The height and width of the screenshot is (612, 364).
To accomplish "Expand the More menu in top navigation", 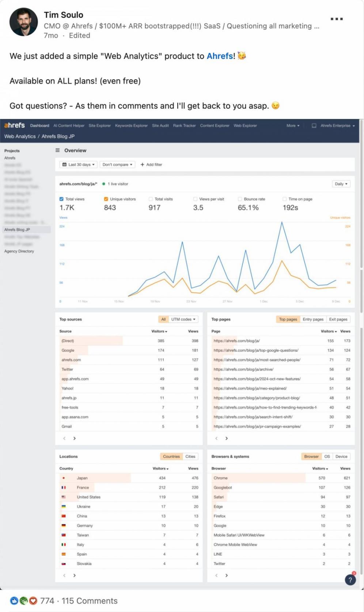I will (293, 126).
